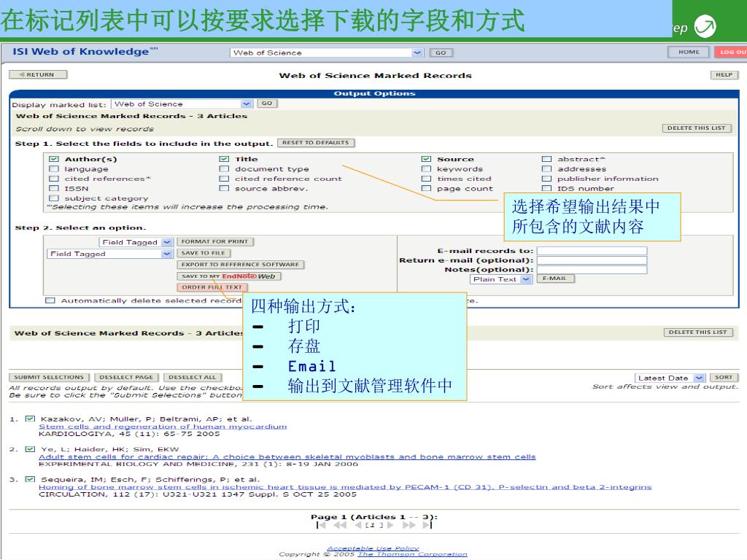Uncheck record 3 Sequeira checkbox

30,479
